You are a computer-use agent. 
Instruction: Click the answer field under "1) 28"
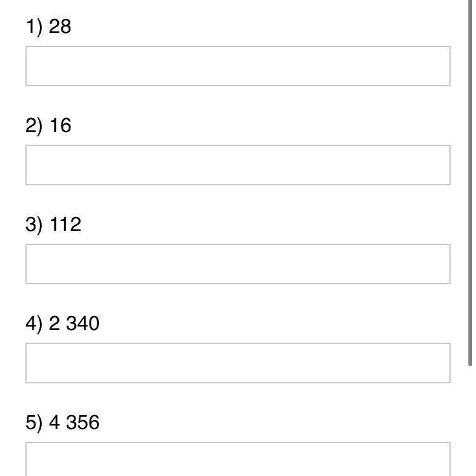pos(238,66)
